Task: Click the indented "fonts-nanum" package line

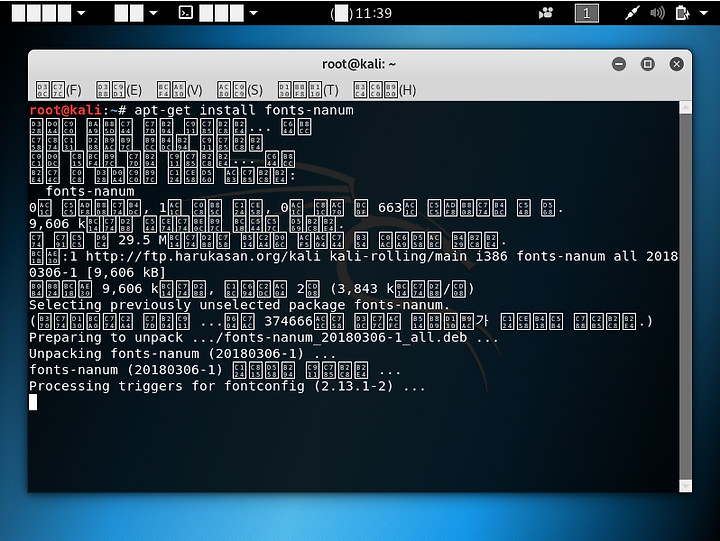Action: (90, 192)
